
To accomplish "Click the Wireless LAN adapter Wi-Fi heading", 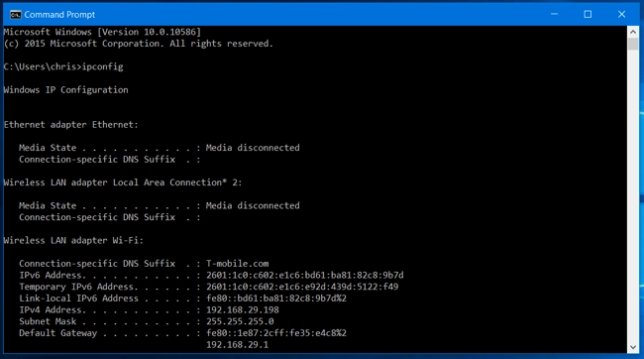I will 73,240.
